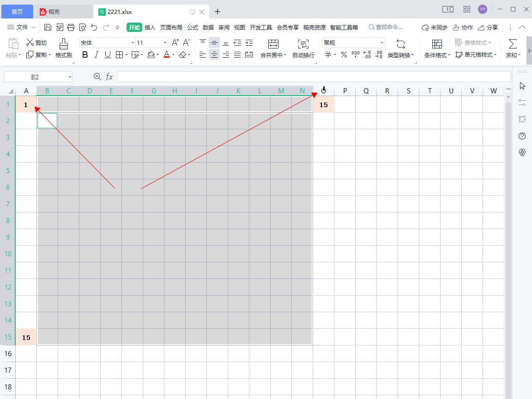The image size is (532, 399).
Task: Open Conditional Formatting (条件格式)
Action: (x=437, y=48)
